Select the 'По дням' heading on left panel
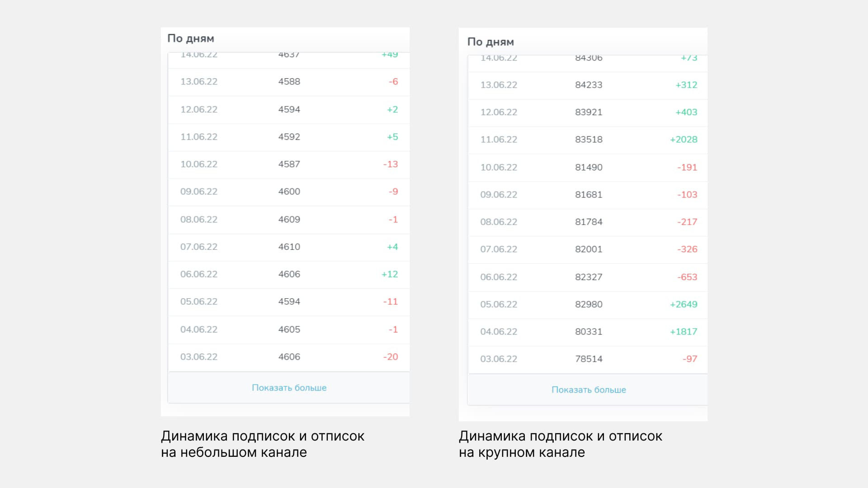Screen dimensions: 868x488 click(190, 38)
